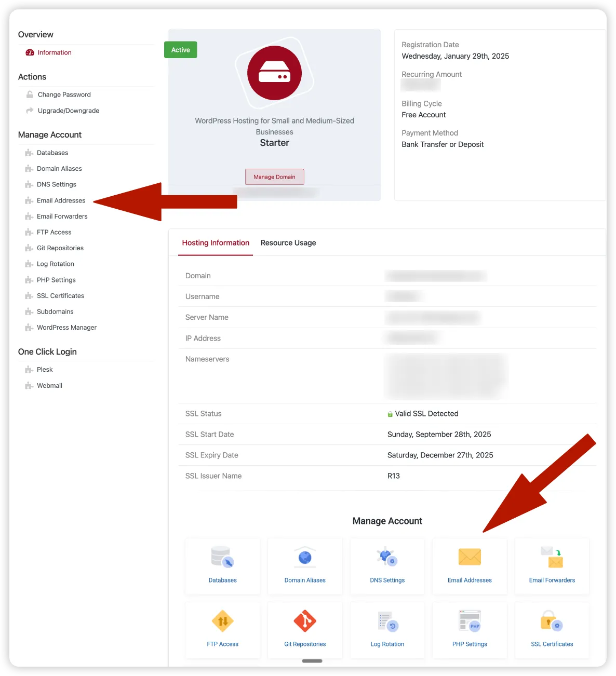Open the Change Password action

pyautogui.click(x=64, y=94)
